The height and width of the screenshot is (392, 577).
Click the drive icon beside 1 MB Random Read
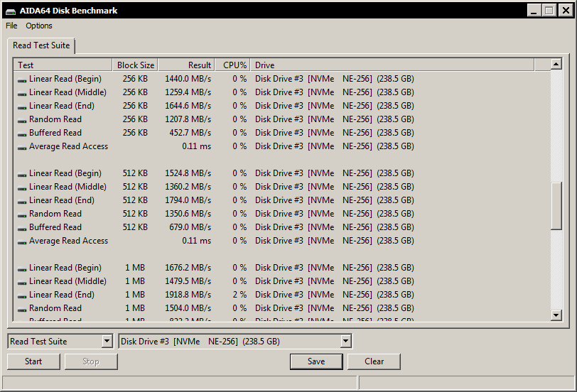(x=22, y=309)
